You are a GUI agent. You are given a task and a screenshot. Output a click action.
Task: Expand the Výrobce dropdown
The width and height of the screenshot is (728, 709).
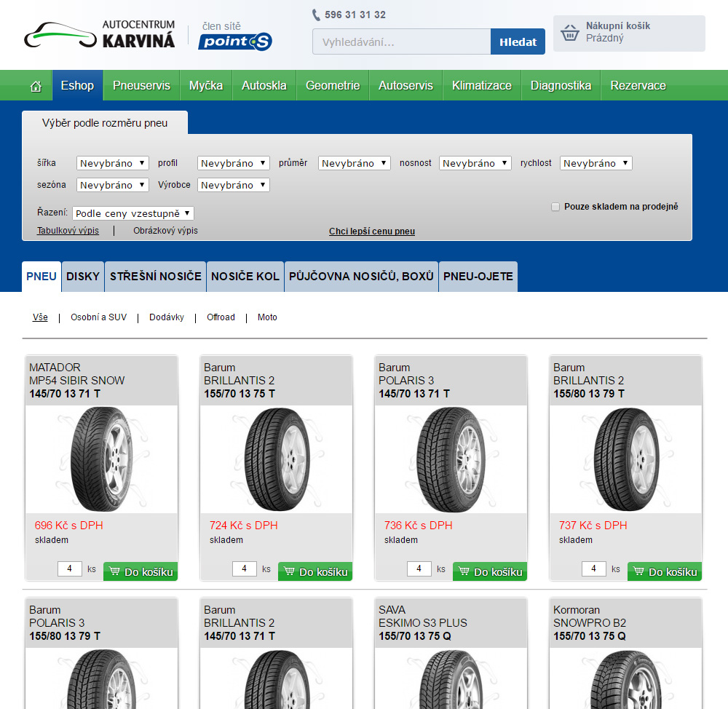(234, 185)
